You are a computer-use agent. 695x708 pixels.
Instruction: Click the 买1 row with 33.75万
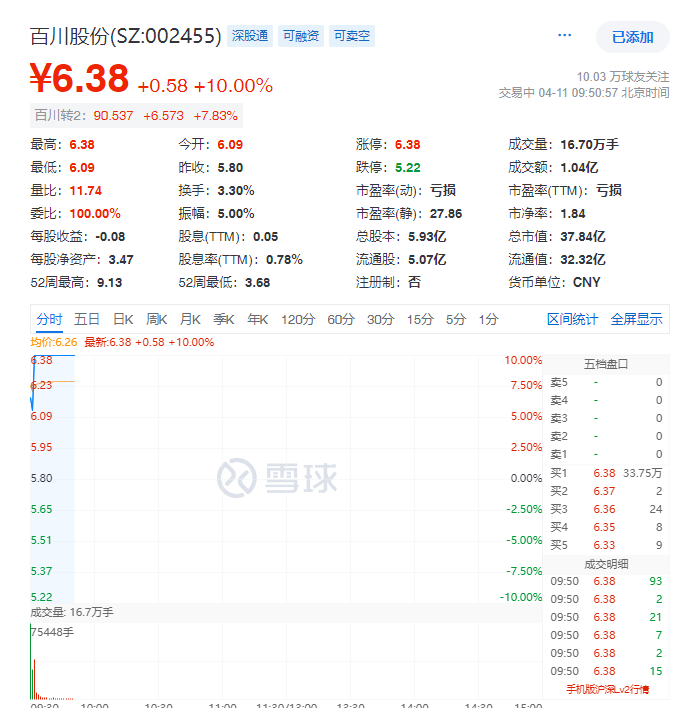pos(606,473)
